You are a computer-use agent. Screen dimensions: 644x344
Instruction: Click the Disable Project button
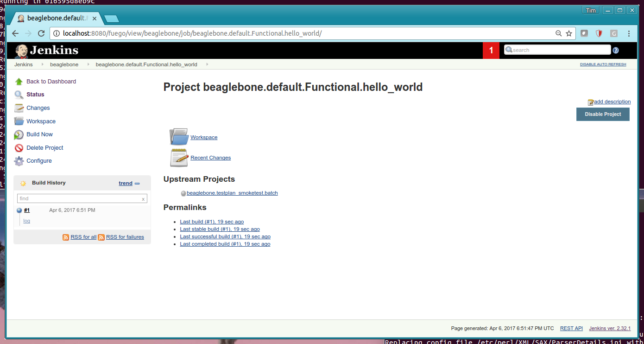[603, 114]
